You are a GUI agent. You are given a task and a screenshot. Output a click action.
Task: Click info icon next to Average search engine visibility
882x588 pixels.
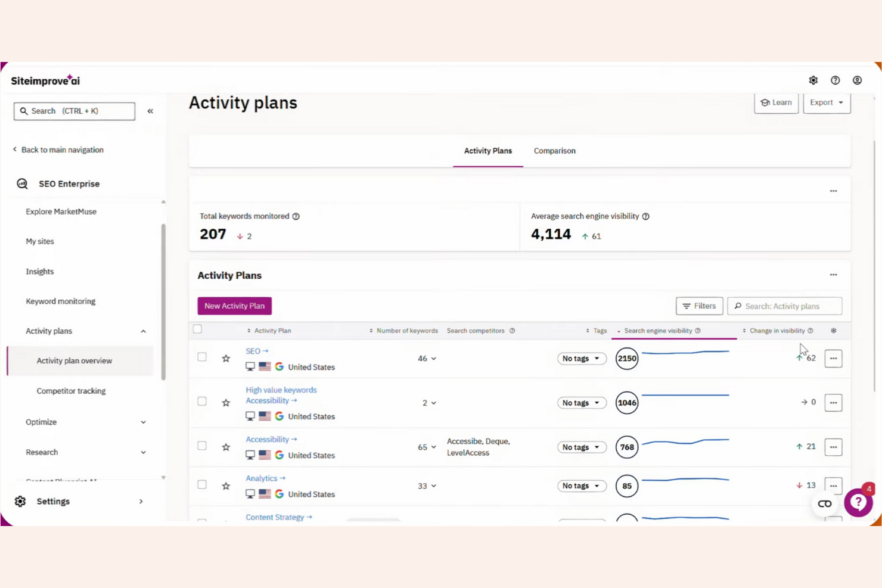[x=645, y=216]
